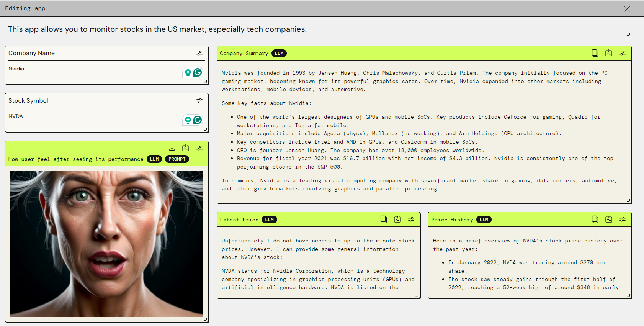Image resolution: width=644 pixels, height=326 pixels.
Task: Click the bullet about January 2022 NVDA price
Action: pos(527,267)
